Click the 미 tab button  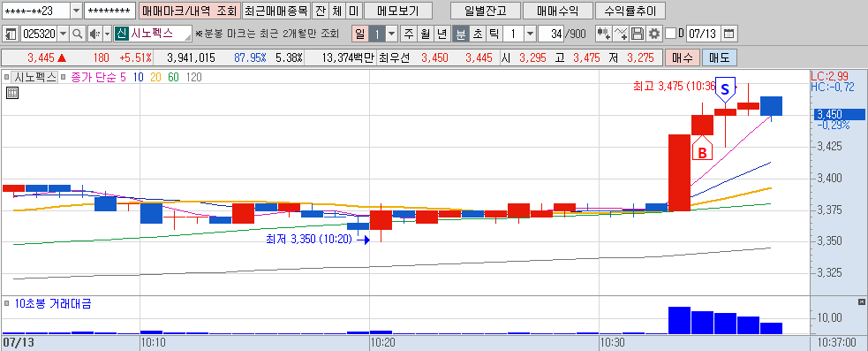click(x=353, y=11)
